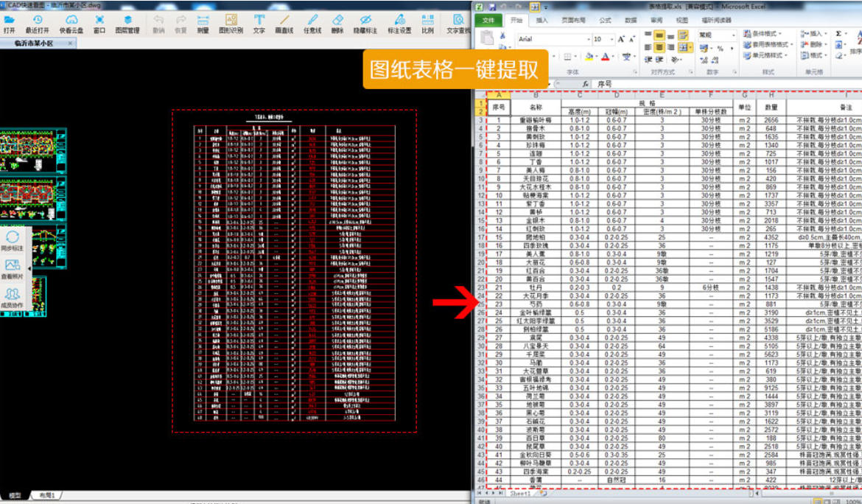Screen dimensions: 862x504
Task: Undo with 撤销 in CAD toolbar
Action: click(158, 24)
